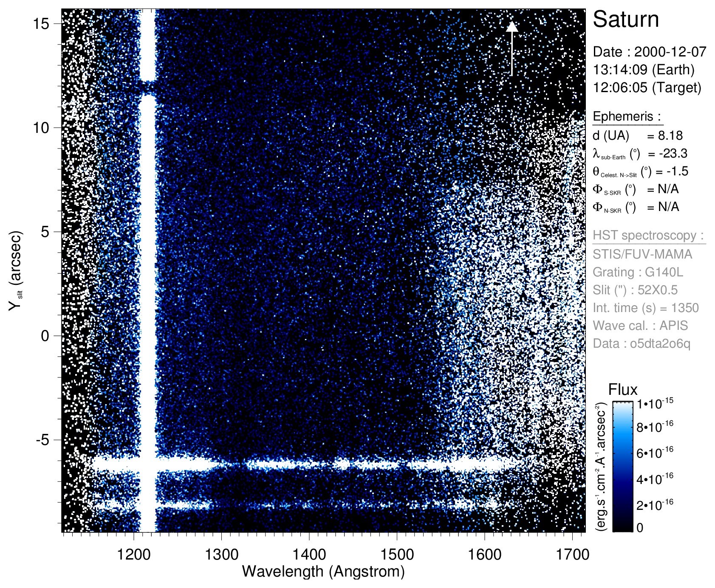Viewport: 715px width, 588px height.
Task: Select the Int. time (s) = 1350 text
Action: point(646,308)
